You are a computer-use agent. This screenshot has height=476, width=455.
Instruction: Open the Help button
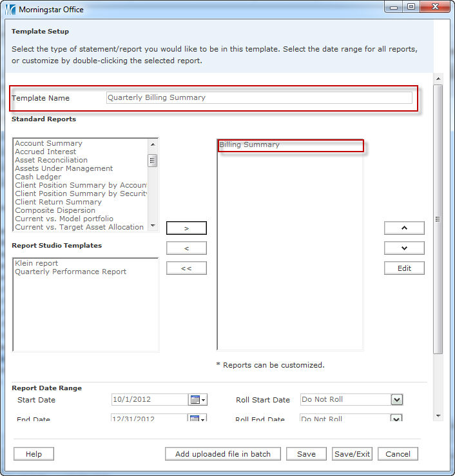(x=34, y=454)
